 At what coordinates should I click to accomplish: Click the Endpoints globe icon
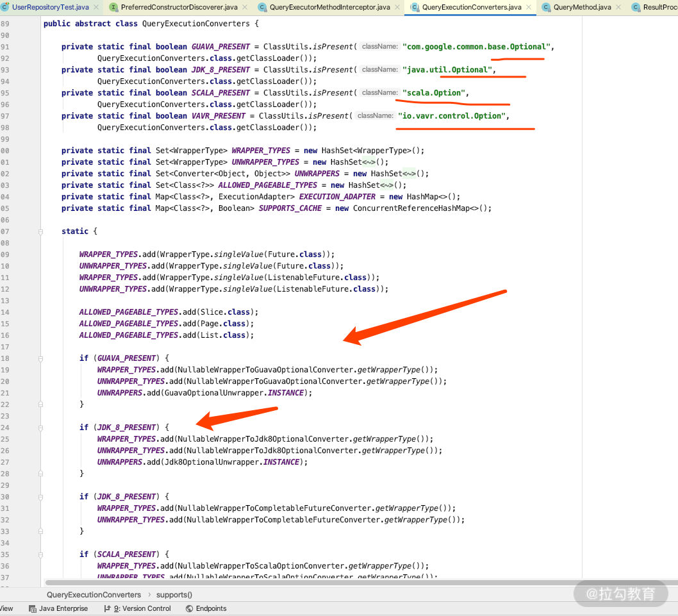point(190,609)
